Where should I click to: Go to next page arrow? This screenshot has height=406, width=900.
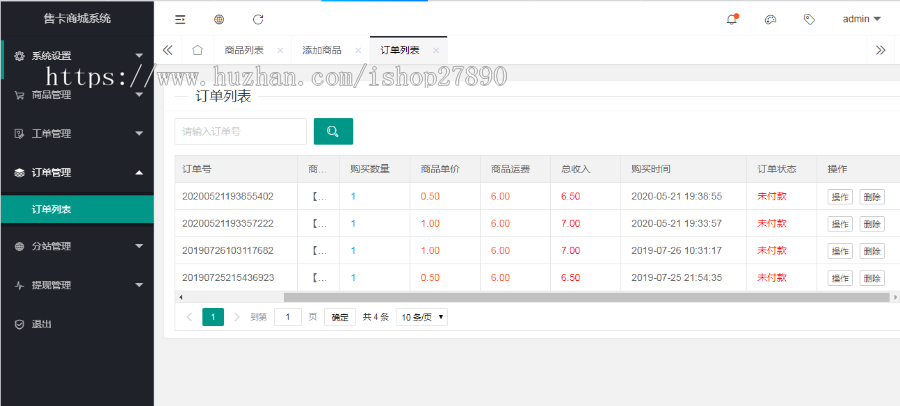pyautogui.click(x=236, y=317)
